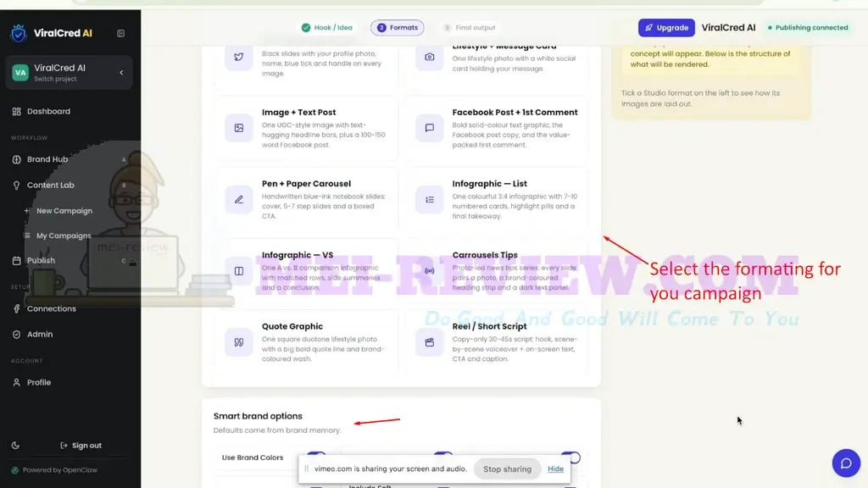Toggle dark mode with the moon icon
The width and height of the screenshot is (868, 488).
(x=15, y=446)
